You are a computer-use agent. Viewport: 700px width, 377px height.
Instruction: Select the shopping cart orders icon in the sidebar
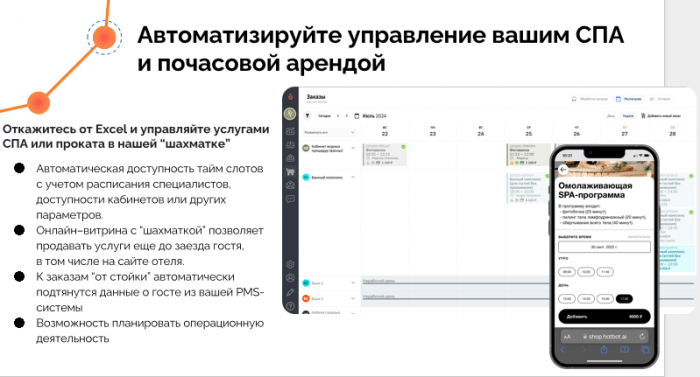pyautogui.click(x=290, y=172)
